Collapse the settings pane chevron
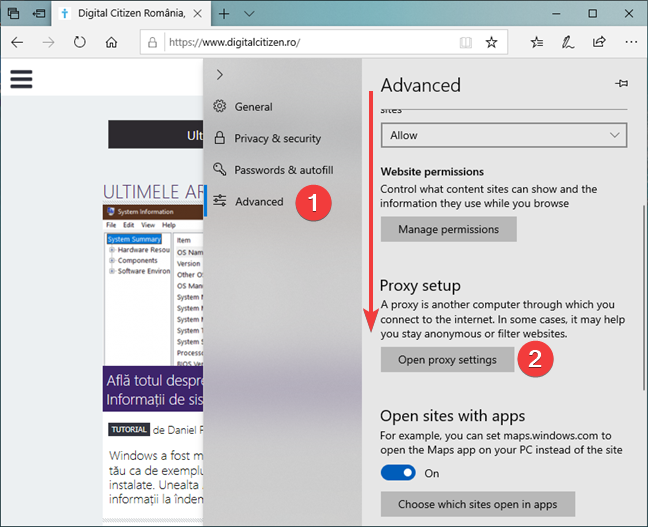Image resolution: width=648 pixels, height=527 pixels. [x=219, y=75]
